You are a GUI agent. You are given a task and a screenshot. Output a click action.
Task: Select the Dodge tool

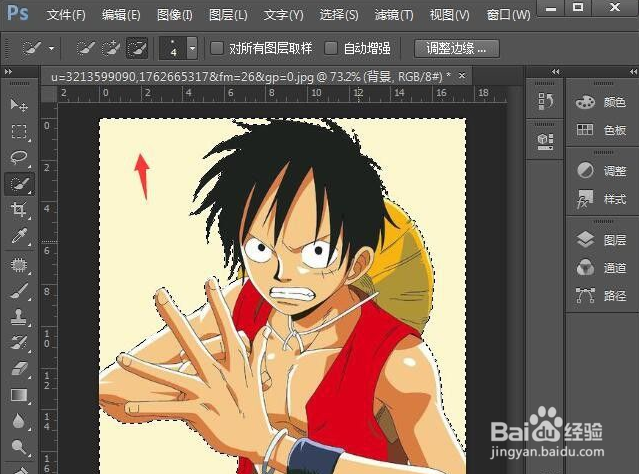(19, 447)
